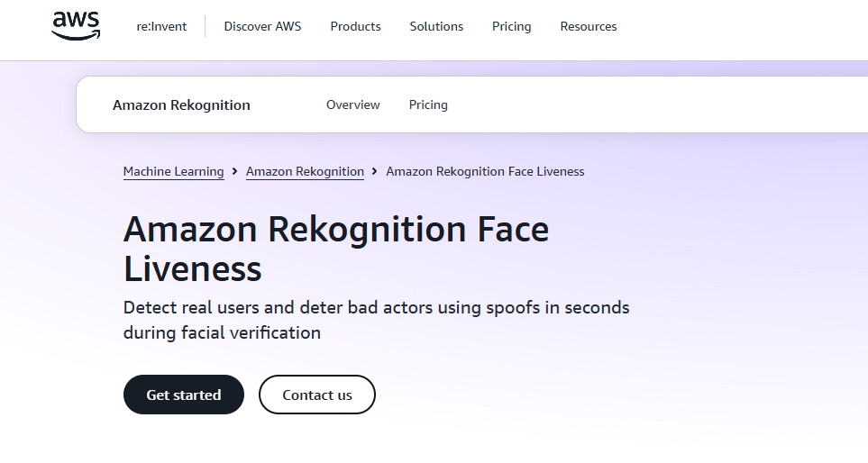Click the Detect real users description text
The height and width of the screenshot is (463, 868).
click(x=377, y=321)
